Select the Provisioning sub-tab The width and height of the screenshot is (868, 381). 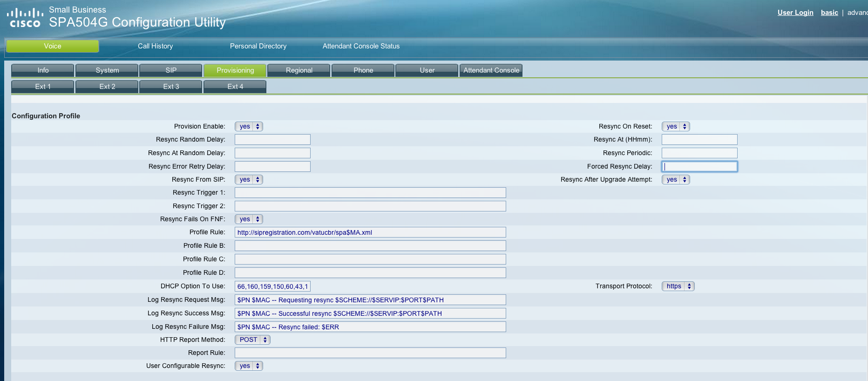(235, 70)
